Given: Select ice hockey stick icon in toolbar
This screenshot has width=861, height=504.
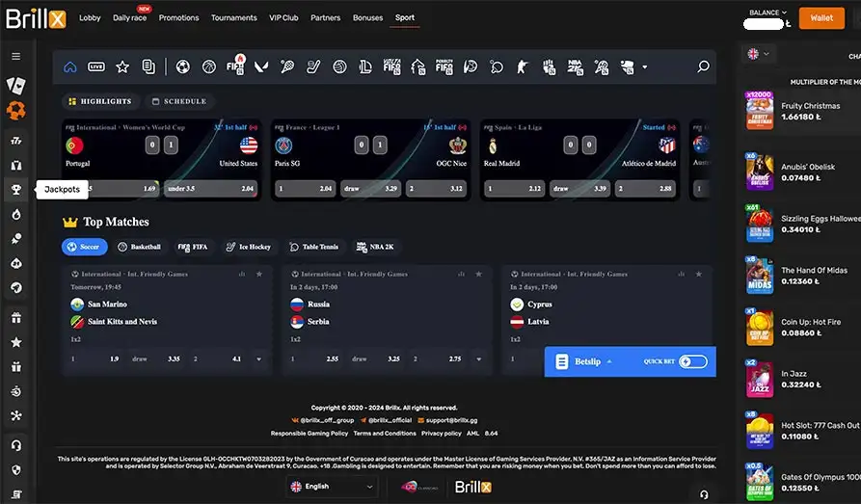Looking at the screenshot, I should point(313,67).
